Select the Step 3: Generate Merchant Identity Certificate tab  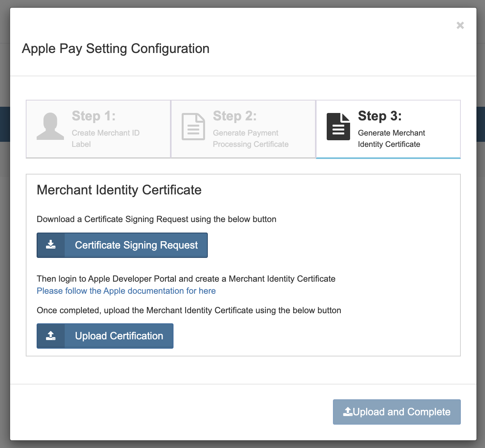[388, 129]
